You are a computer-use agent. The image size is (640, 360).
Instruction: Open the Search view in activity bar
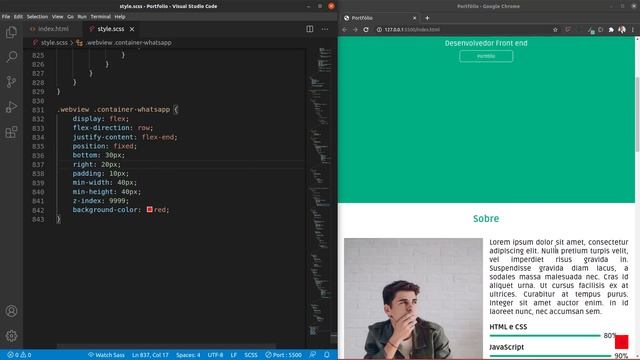pyautogui.click(x=11, y=57)
